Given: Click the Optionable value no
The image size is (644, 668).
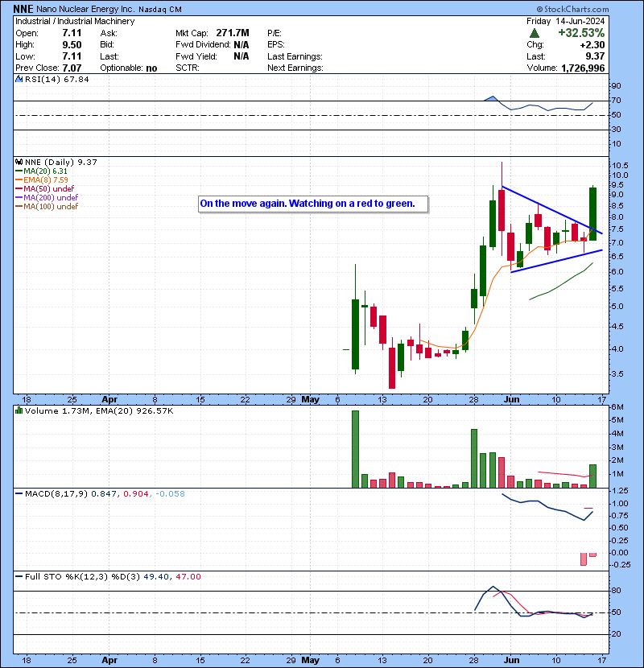Looking at the screenshot, I should coord(151,68).
